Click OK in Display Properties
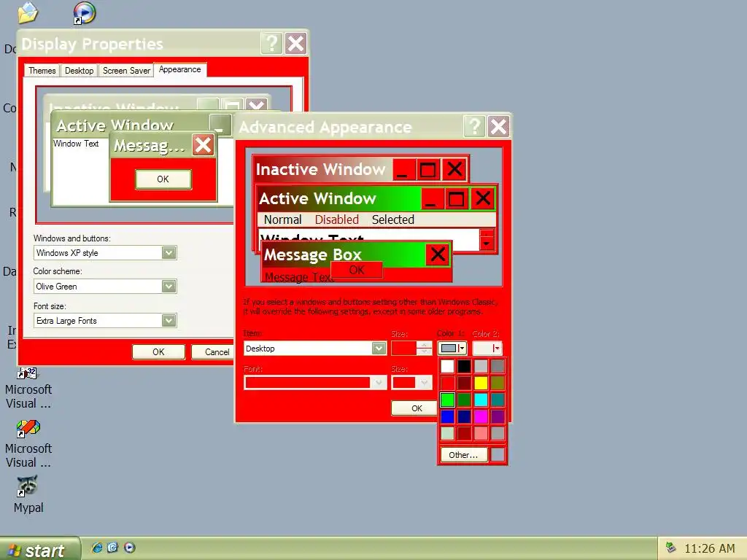Viewport: 747px width, 560px height. tap(158, 352)
